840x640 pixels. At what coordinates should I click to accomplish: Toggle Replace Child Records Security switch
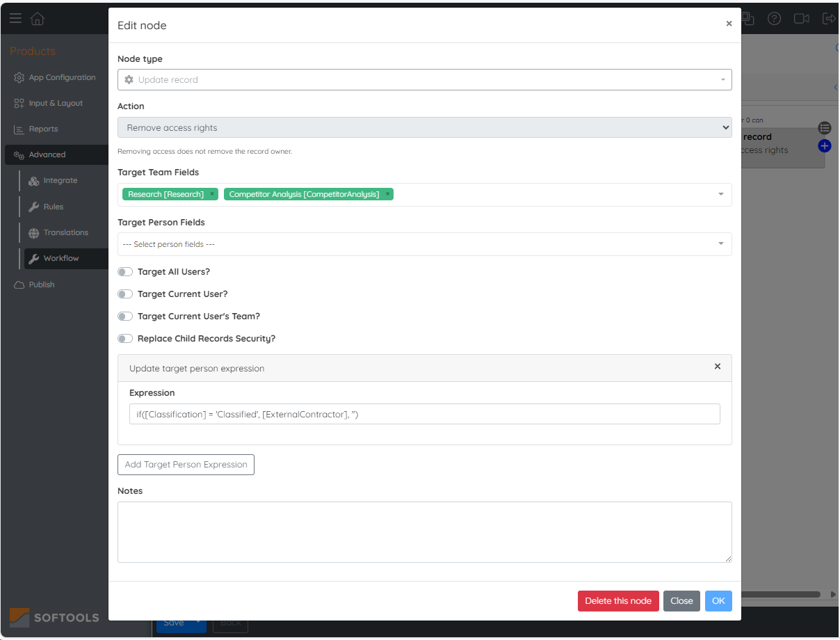click(x=125, y=339)
